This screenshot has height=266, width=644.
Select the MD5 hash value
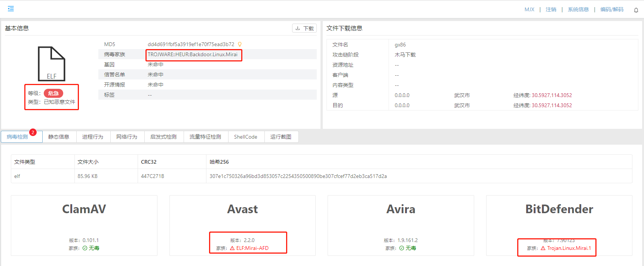[x=191, y=44]
